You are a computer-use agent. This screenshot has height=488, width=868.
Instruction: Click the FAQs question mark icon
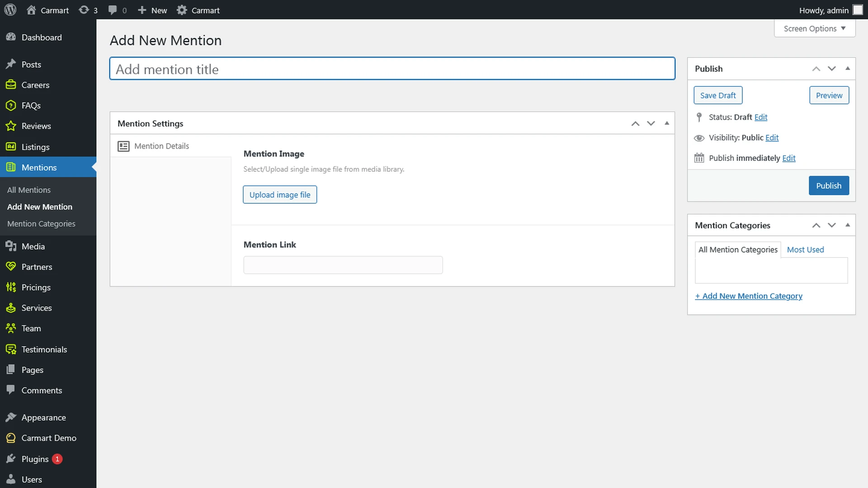11,105
